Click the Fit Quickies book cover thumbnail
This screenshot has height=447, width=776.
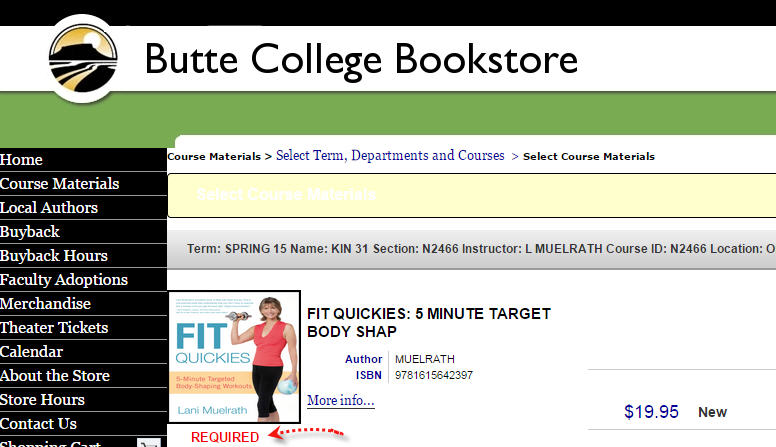pos(234,357)
